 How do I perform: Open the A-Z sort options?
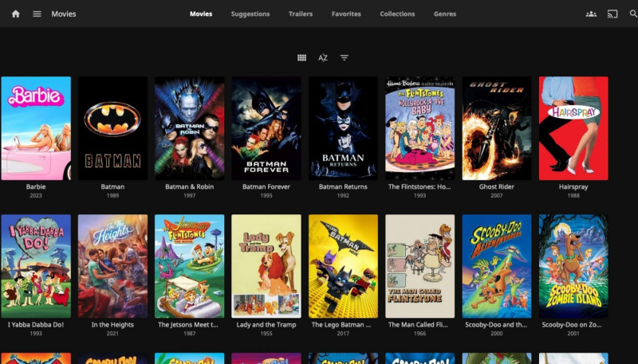pos(323,57)
